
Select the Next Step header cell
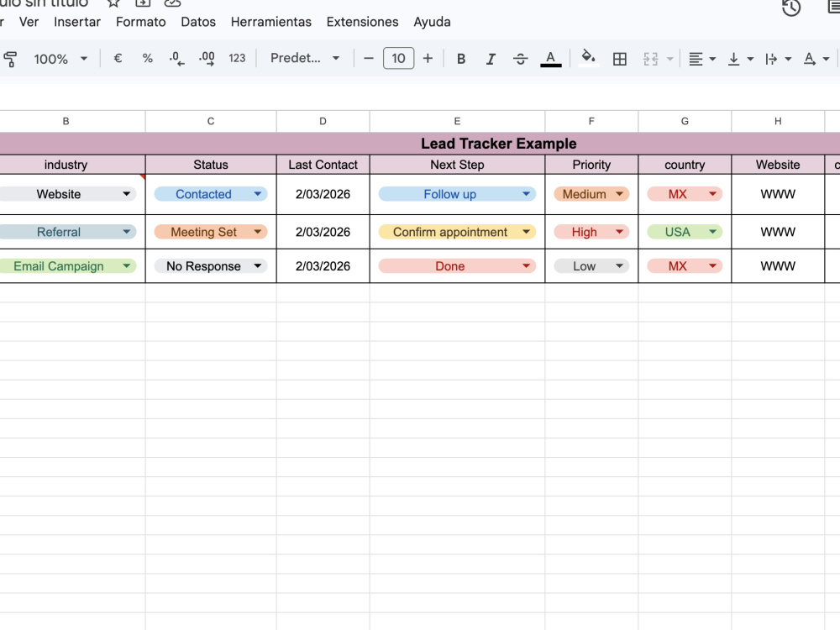[x=457, y=165]
